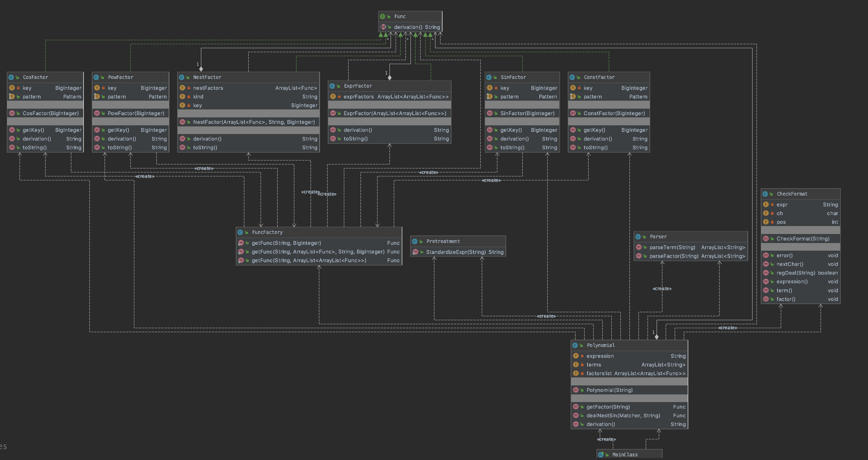
Task: Click the CheckFormat class icon
Action: point(765,194)
